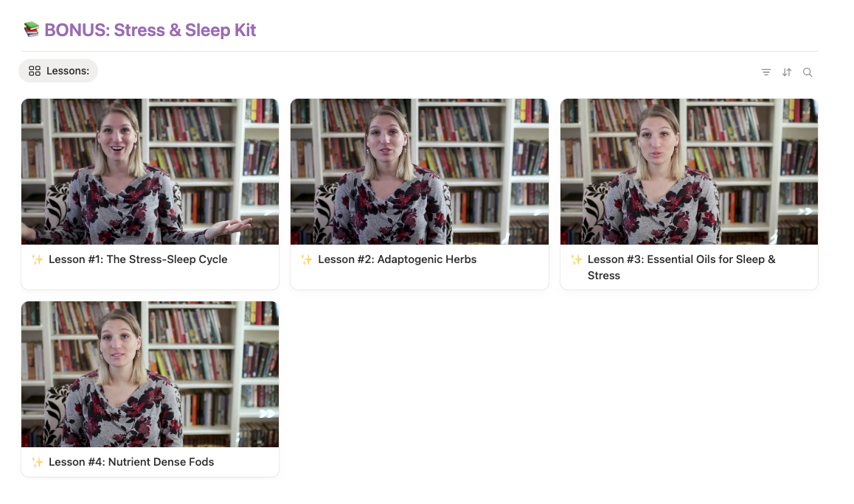Screen dimensions: 854x504
Task: Click the page title BONUS: Stress & Sleep Kit
Action: coord(150,29)
